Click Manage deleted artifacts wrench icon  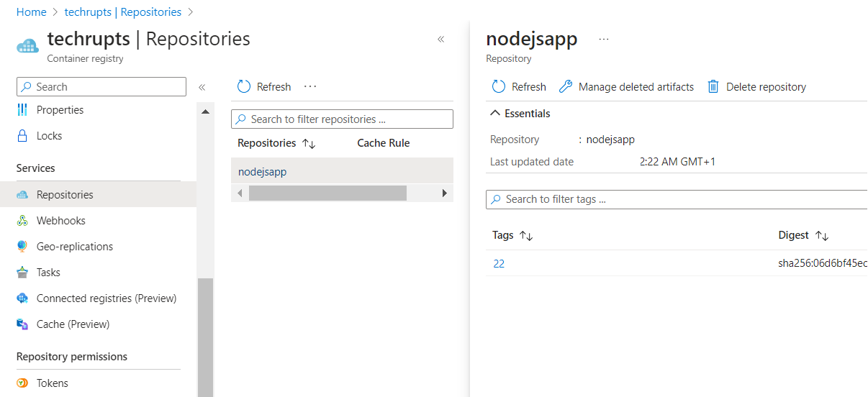tap(566, 87)
